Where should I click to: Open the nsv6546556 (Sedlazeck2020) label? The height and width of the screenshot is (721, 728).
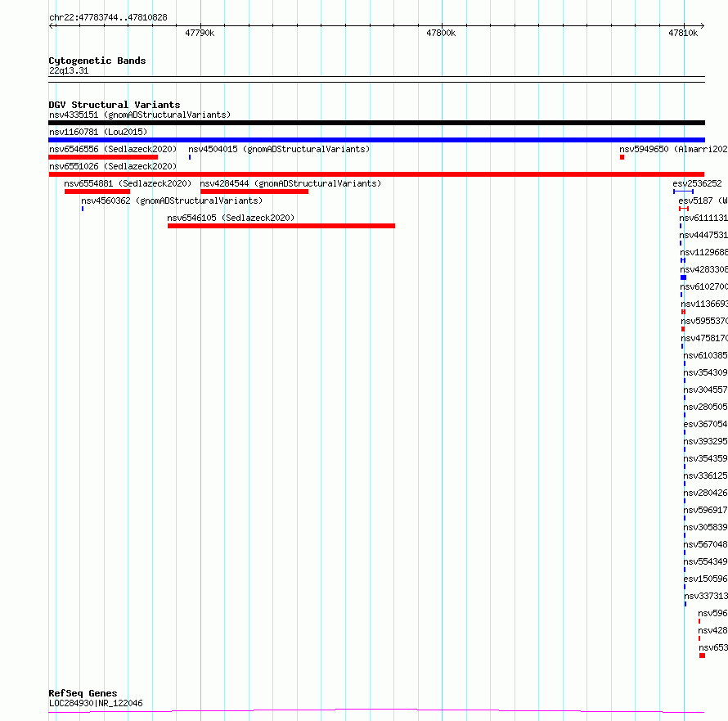coord(113,149)
